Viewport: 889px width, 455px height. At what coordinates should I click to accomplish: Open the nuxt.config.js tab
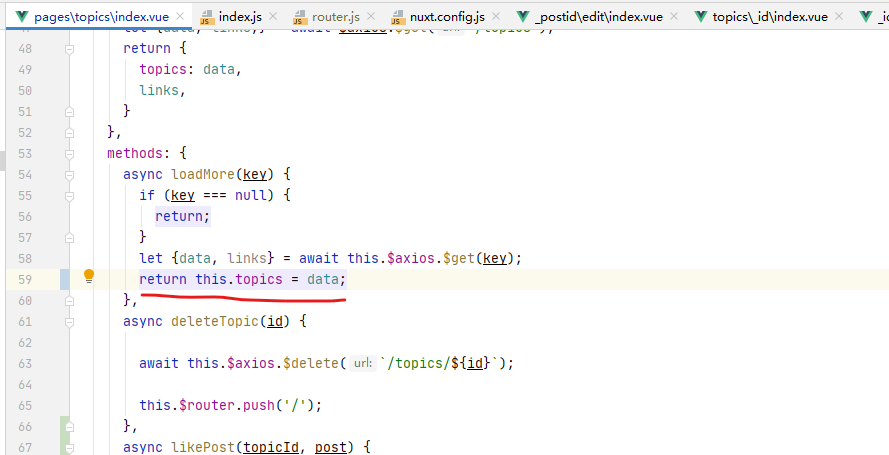tap(447, 17)
